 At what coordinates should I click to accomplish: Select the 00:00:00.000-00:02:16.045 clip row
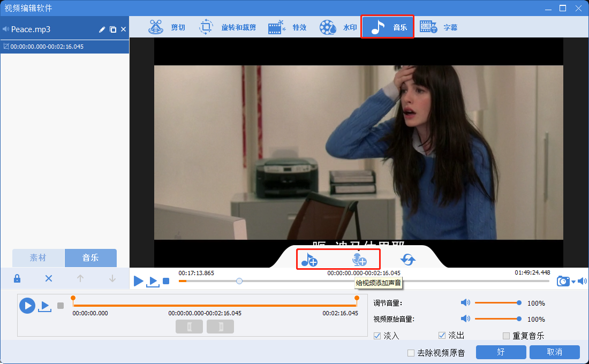[65, 47]
